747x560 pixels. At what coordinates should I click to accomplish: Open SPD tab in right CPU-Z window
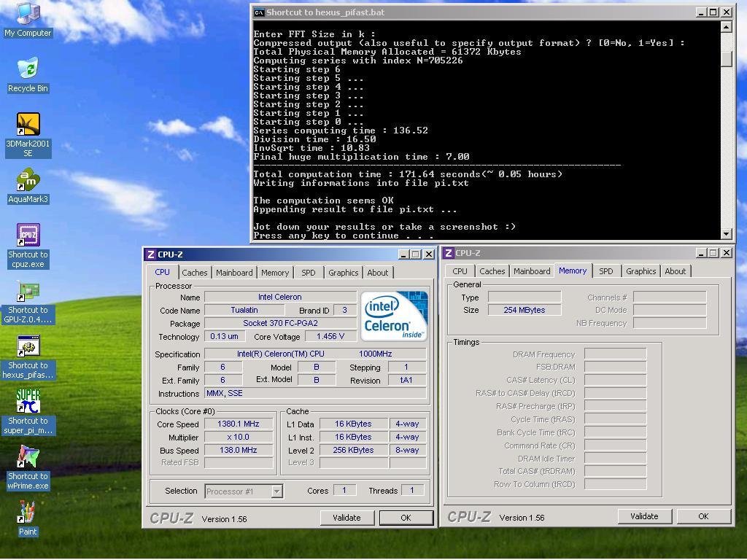coord(606,271)
